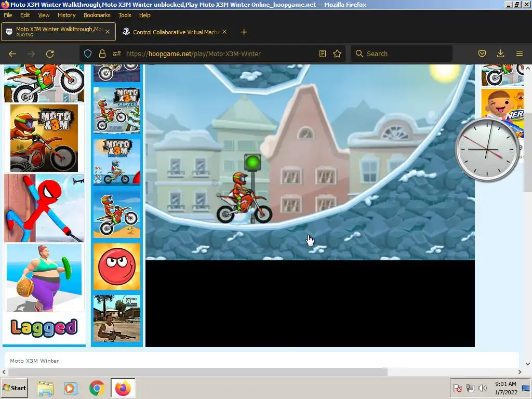
Task: Open a new tab with the plus button
Action: point(244,32)
